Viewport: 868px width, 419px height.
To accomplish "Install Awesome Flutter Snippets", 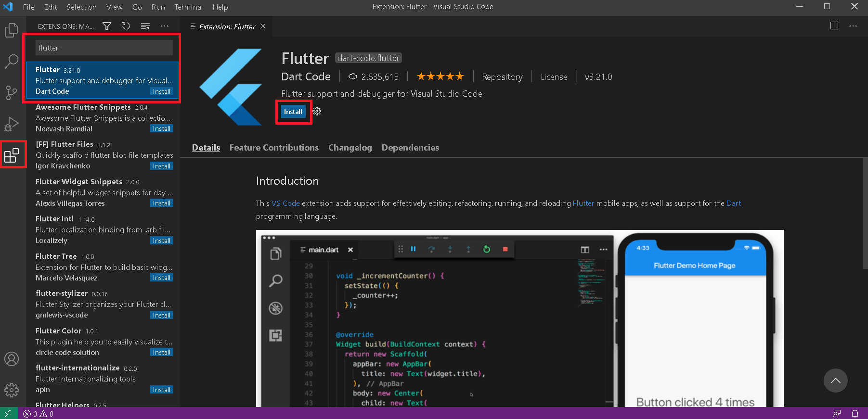I will 161,128.
